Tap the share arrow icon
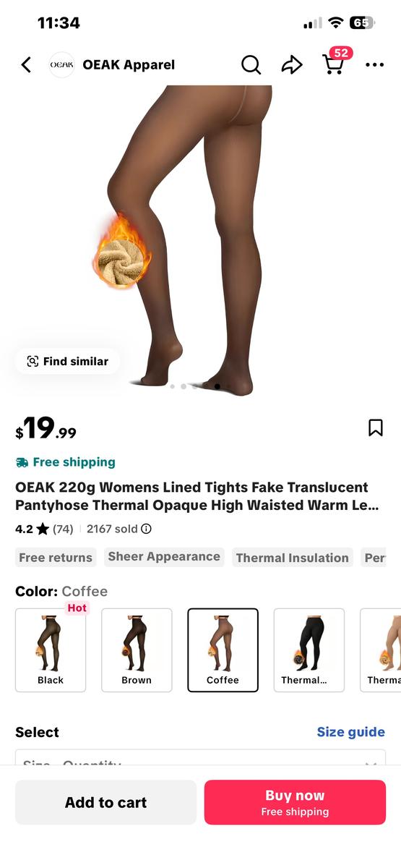401x868 pixels. click(x=292, y=65)
